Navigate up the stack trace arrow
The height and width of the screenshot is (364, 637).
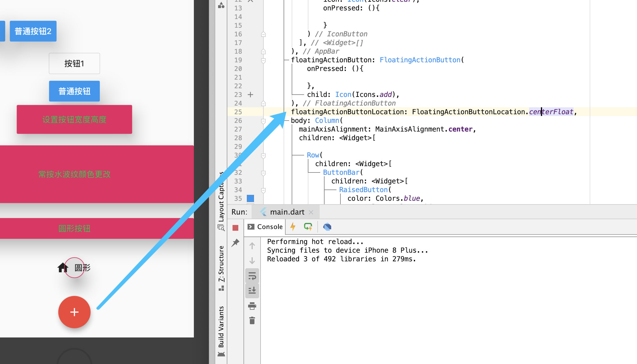(252, 246)
